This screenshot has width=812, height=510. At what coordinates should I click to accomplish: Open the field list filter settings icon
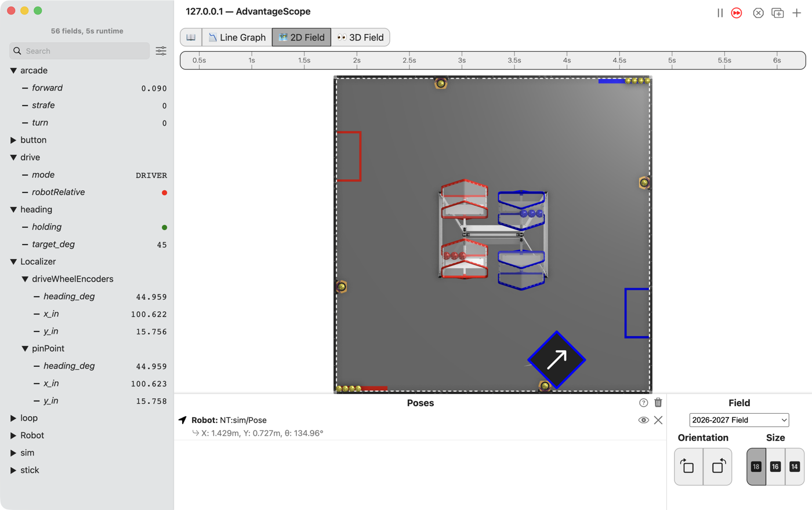pos(161,51)
